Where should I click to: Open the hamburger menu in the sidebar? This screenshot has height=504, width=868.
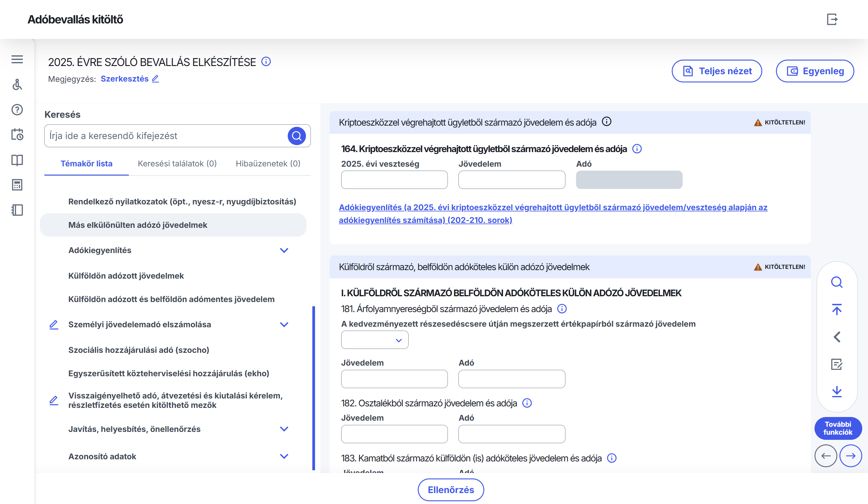pos(17,59)
